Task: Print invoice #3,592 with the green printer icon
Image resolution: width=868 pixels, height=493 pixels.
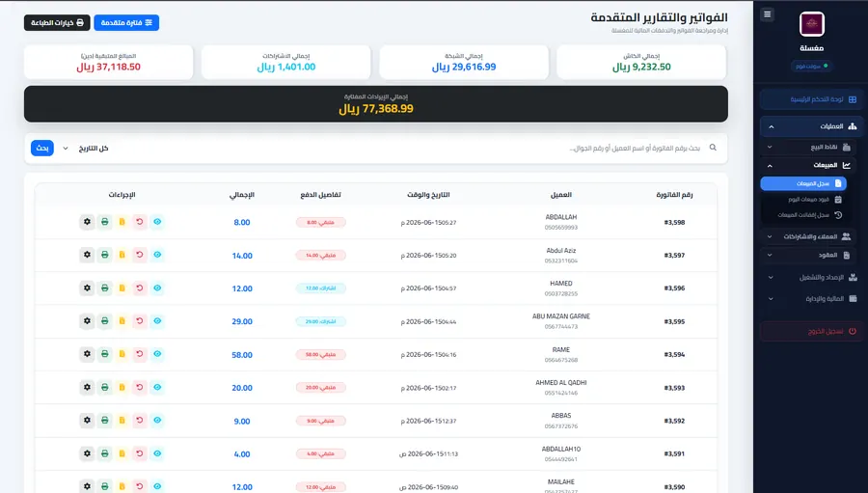Action: click(104, 421)
